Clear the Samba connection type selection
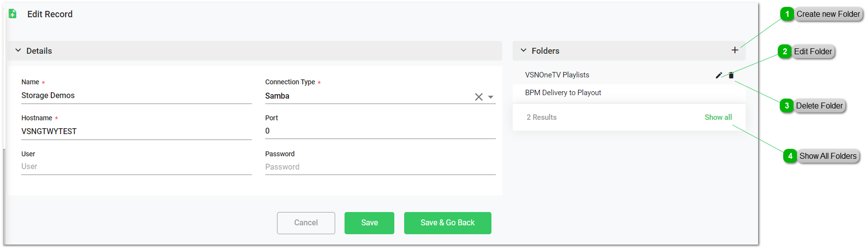868x249 pixels. [x=478, y=97]
